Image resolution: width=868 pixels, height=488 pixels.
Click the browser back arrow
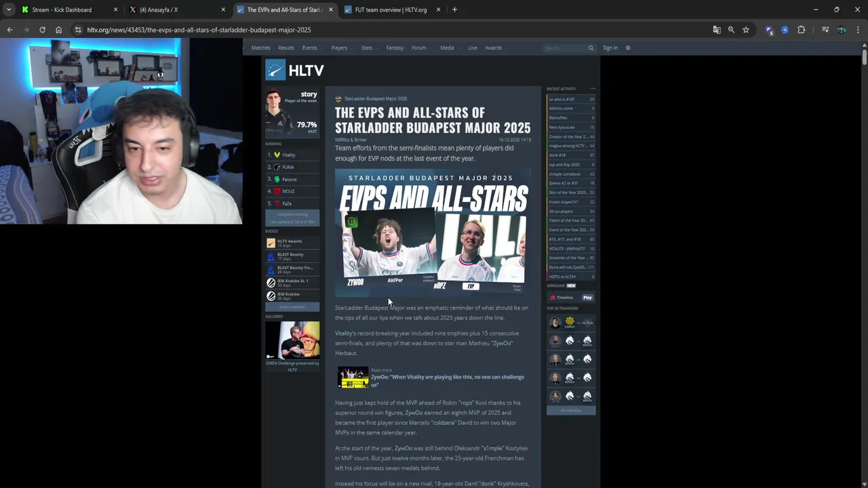click(x=9, y=30)
